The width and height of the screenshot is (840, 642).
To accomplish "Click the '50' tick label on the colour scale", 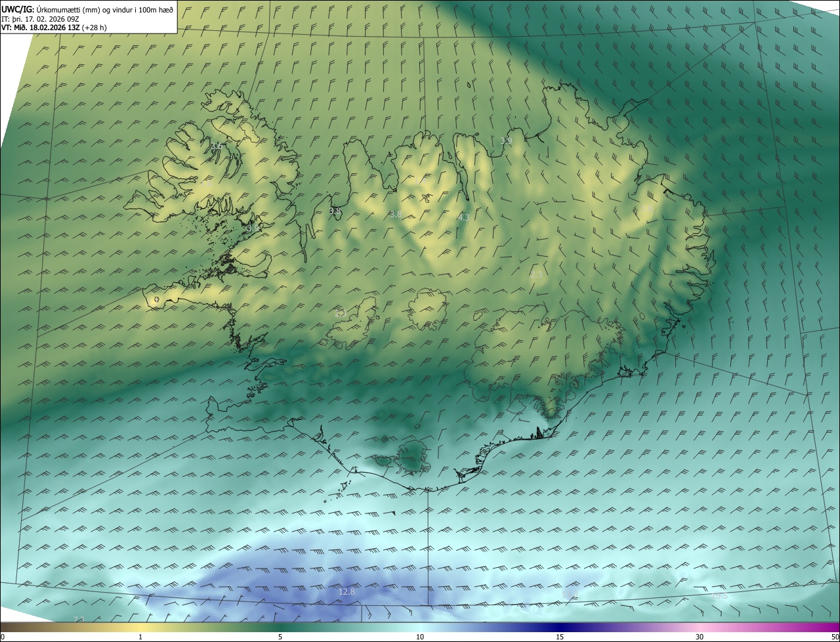I will tap(835, 637).
